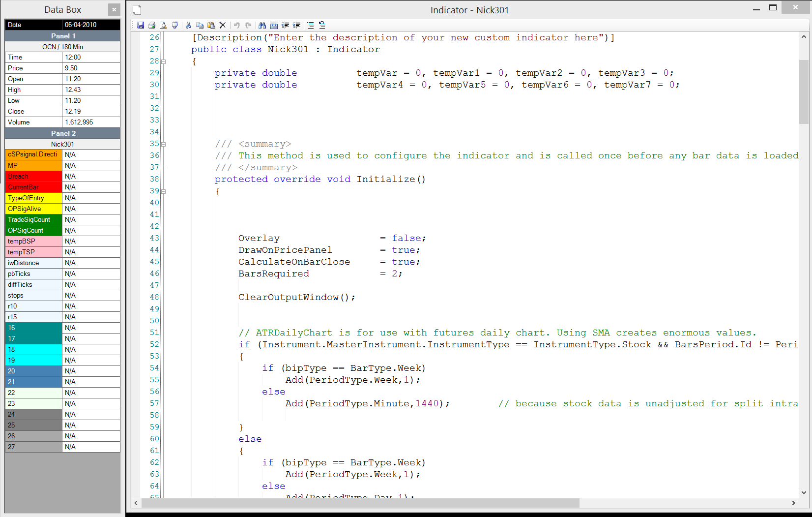Select the Panel 2 header in Data Box
The height and width of the screenshot is (517, 812).
click(62, 133)
